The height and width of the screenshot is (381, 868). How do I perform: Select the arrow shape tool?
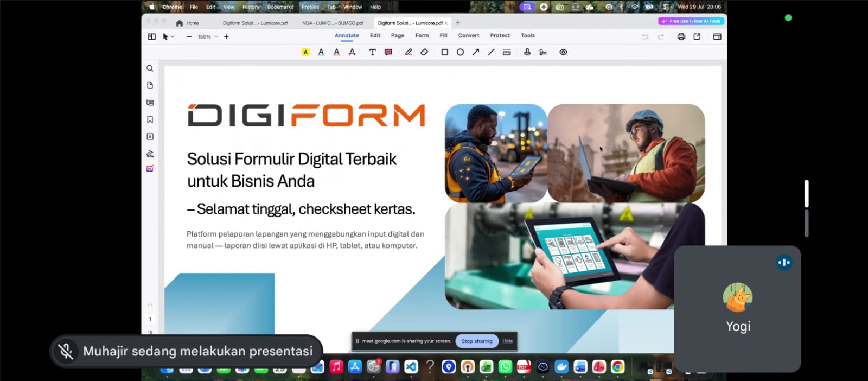point(476,52)
